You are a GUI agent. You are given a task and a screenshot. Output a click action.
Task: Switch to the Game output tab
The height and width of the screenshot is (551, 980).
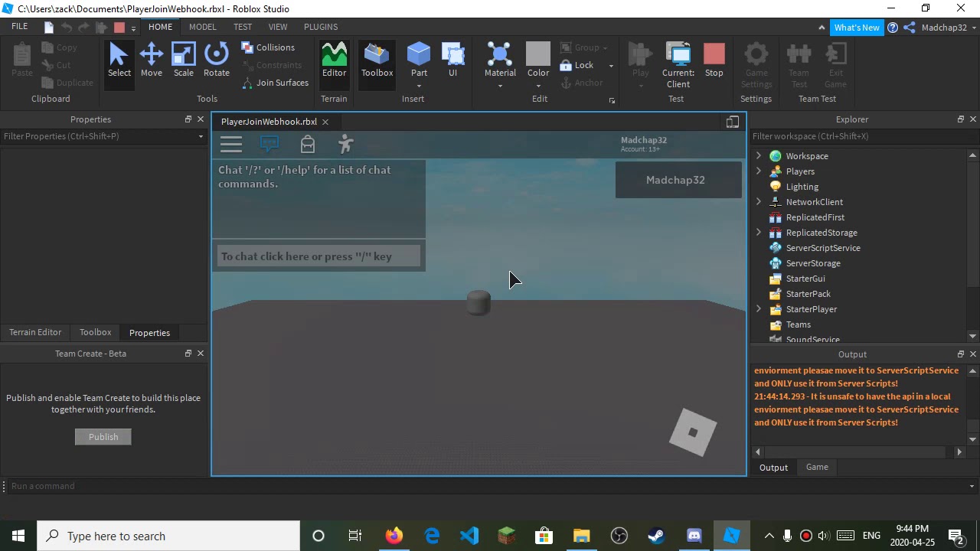click(817, 467)
